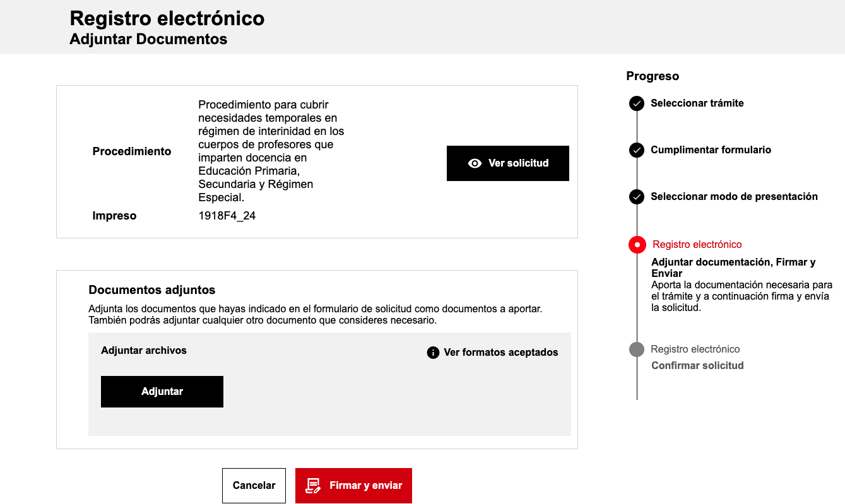Click the Seleccionar trámite checkmark circle
The height and width of the screenshot is (504, 845).
coord(637,103)
